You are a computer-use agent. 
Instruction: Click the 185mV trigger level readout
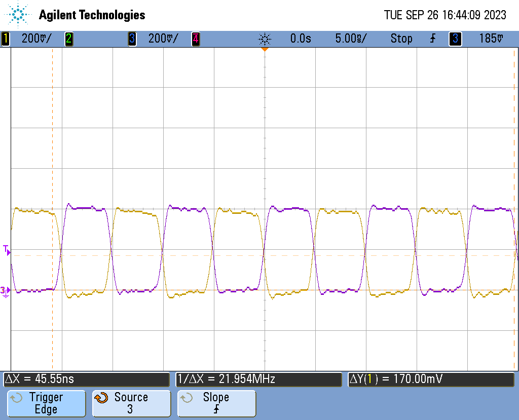[491, 39]
